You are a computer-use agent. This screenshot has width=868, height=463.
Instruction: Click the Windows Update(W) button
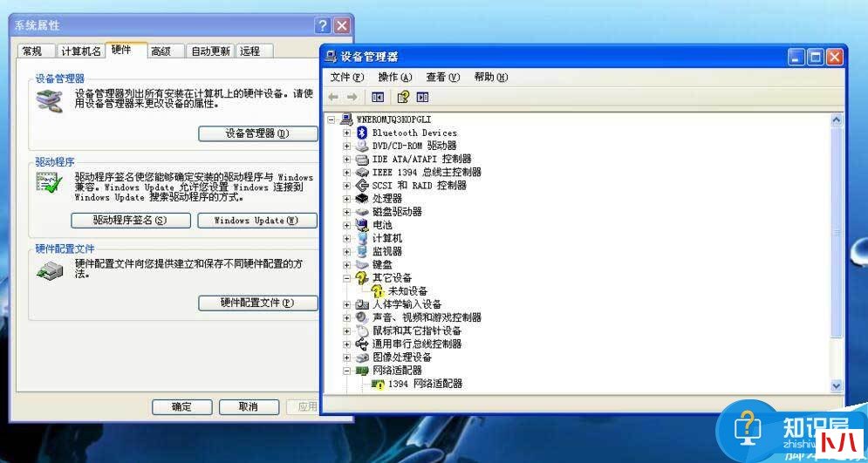(x=257, y=220)
